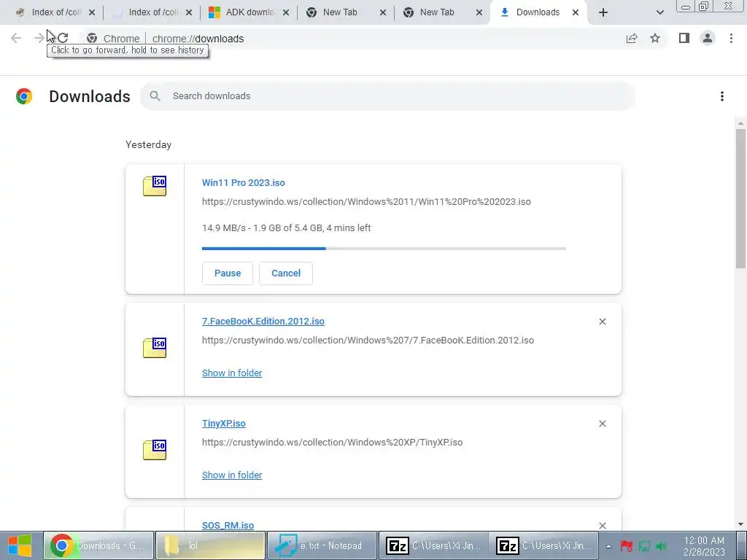Switch to e.txt Notepad on taskbar

[x=322, y=545]
